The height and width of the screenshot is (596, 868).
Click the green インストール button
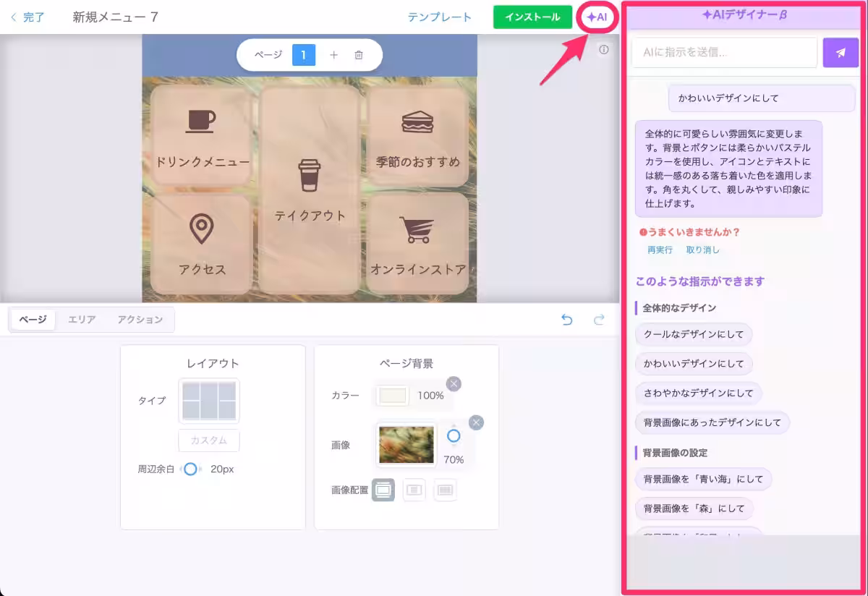(532, 16)
